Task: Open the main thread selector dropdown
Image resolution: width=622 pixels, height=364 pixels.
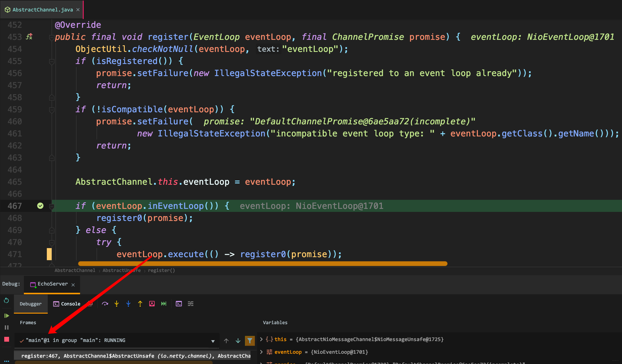Action: [x=213, y=341]
